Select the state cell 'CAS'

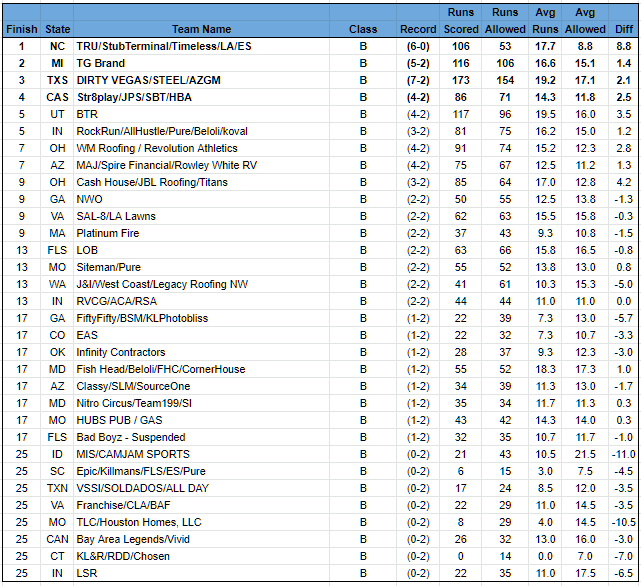pyautogui.click(x=57, y=97)
